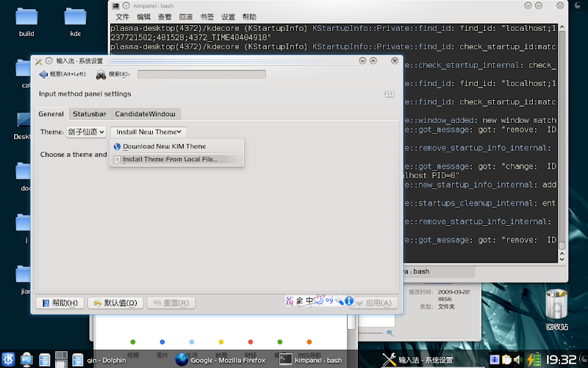Open the wrench setup icon on input bar

(339, 300)
